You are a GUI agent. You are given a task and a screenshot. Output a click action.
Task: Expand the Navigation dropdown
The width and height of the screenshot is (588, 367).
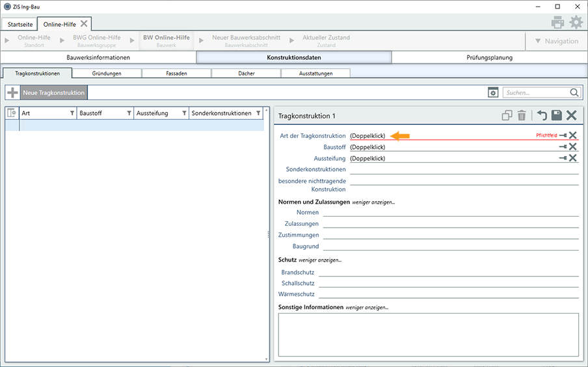tap(556, 41)
